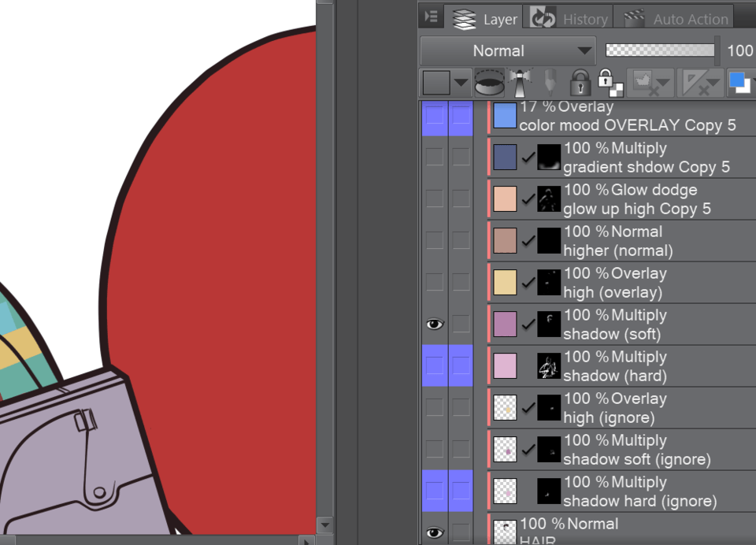Screen dimensions: 756x545
Task: Click the layer opacity slider
Action: (660, 51)
